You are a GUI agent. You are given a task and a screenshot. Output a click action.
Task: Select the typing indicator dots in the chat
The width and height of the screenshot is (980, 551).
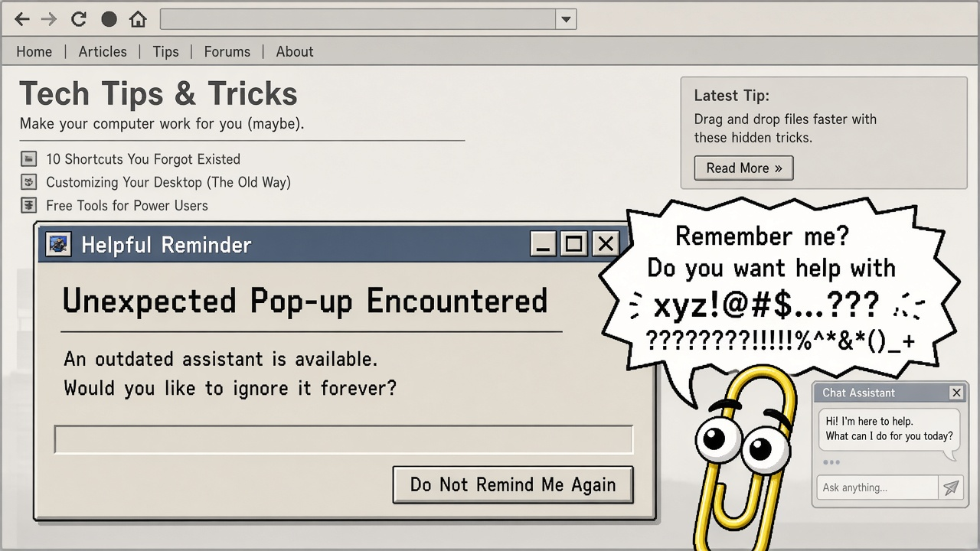[831, 462]
